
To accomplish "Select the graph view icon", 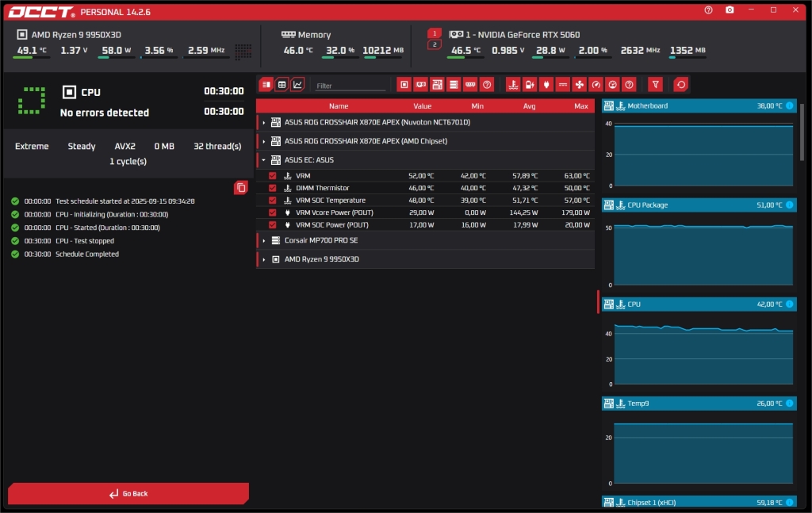I will [x=297, y=84].
